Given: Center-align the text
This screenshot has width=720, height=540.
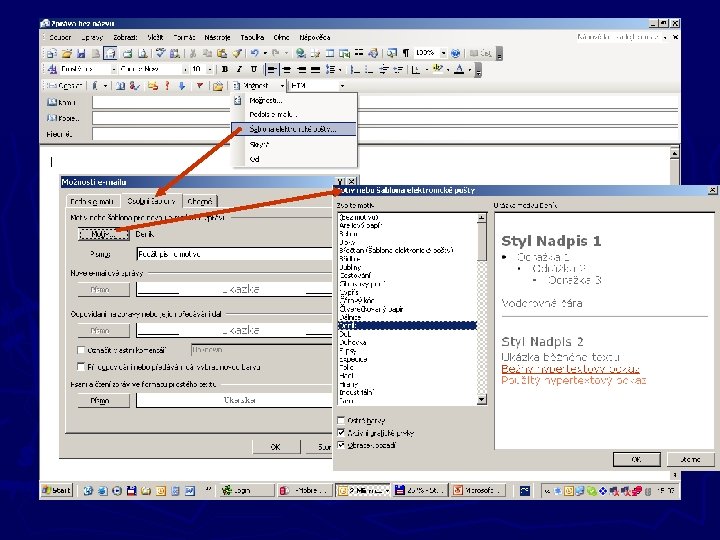Looking at the screenshot, I should 287,69.
